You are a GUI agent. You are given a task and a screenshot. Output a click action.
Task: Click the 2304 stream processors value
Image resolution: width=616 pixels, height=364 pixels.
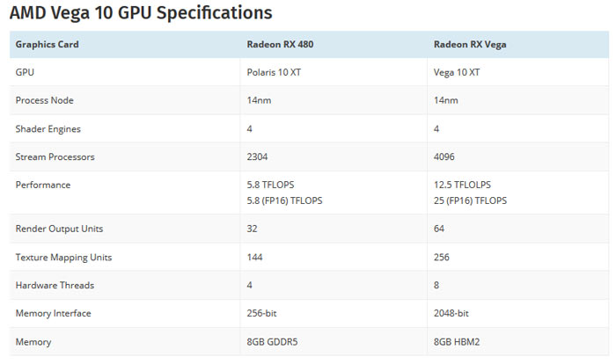(x=257, y=157)
